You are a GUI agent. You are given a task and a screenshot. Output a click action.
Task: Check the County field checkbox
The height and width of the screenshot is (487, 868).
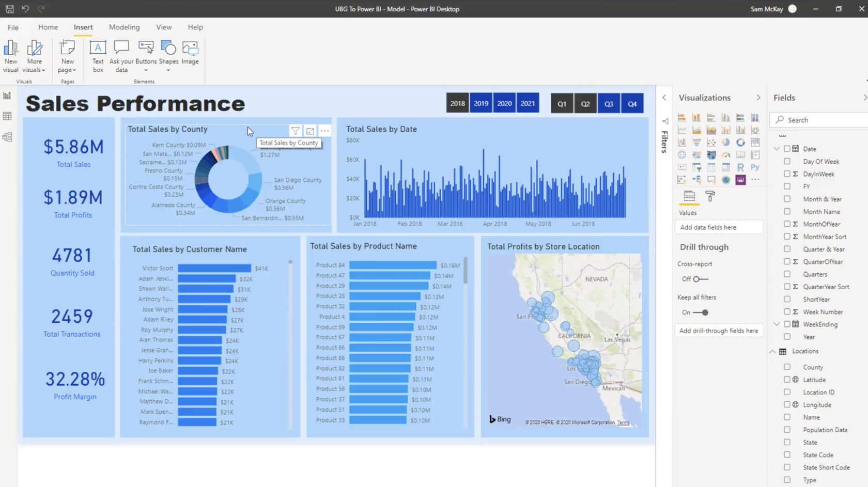(787, 367)
